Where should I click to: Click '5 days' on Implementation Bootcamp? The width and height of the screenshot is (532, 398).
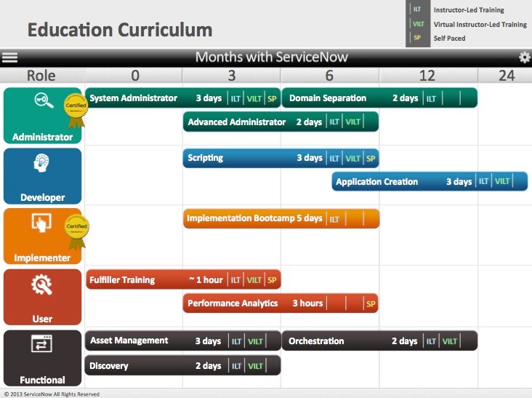tap(310, 218)
